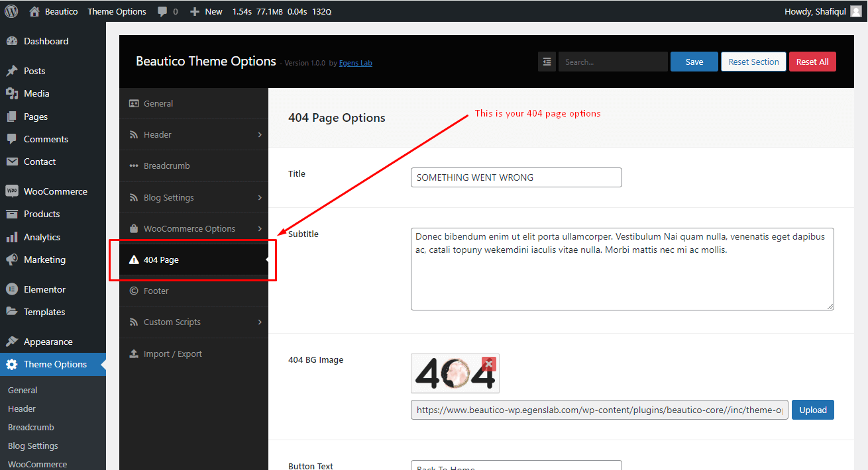Click the Title input field

[516, 177]
